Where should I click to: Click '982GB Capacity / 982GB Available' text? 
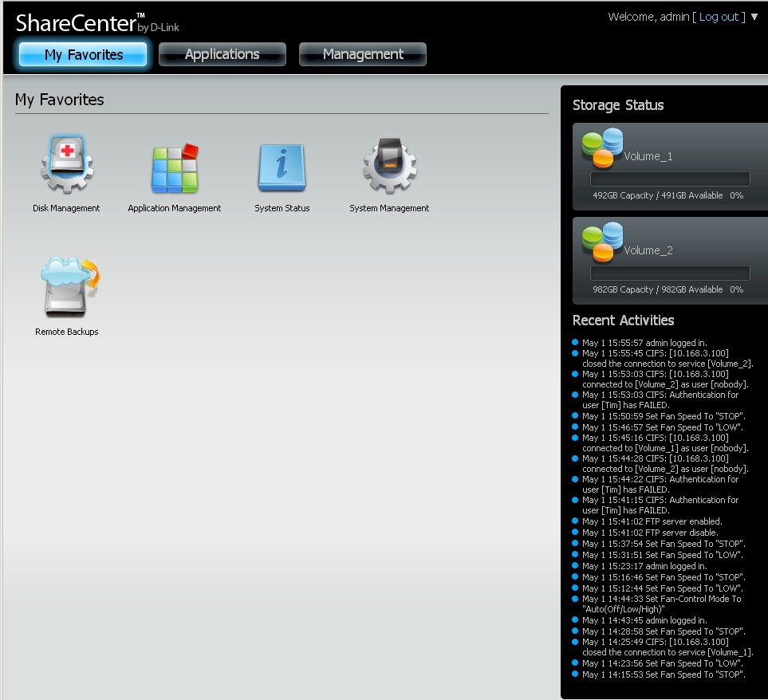(658, 289)
